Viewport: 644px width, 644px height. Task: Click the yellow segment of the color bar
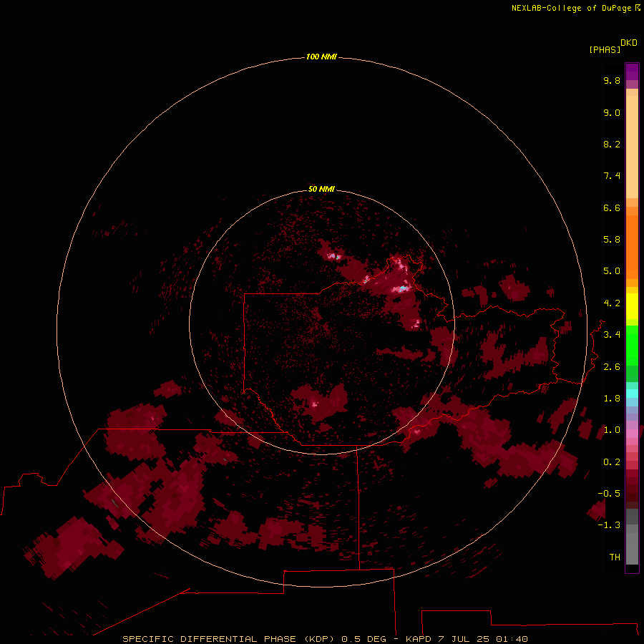tap(632, 306)
